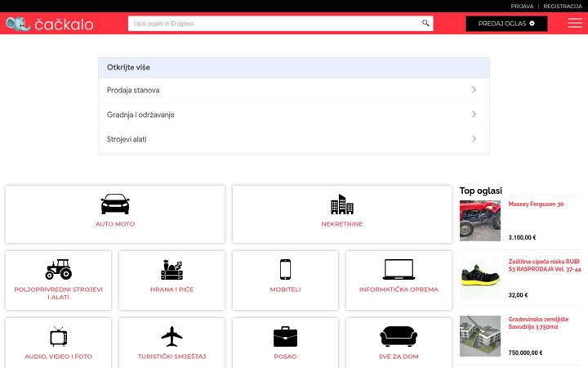Open Turistički smještaj category label
588x368 pixels.
171,357
